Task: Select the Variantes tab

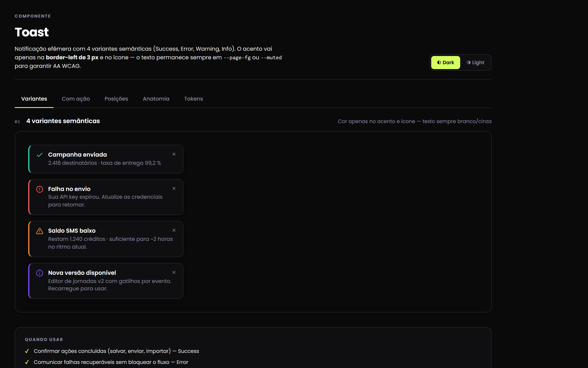Action: [34, 99]
